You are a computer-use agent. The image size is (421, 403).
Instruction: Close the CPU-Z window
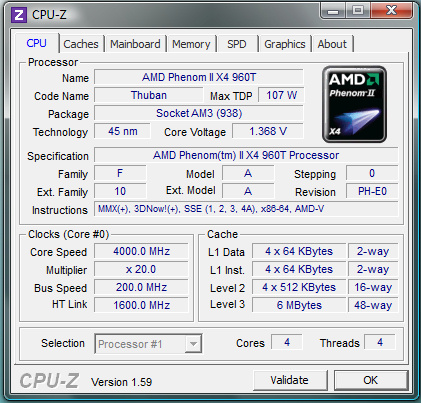391,11
